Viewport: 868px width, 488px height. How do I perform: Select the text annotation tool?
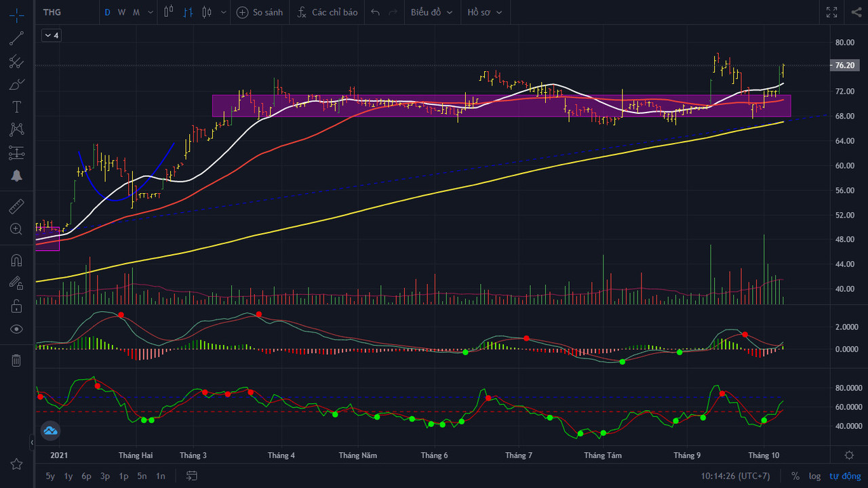pyautogui.click(x=16, y=107)
